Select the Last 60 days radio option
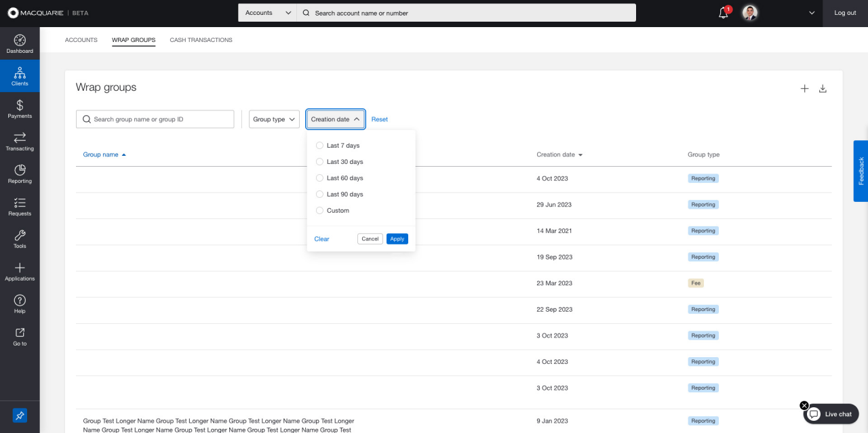This screenshot has height=433, width=868. pos(320,178)
